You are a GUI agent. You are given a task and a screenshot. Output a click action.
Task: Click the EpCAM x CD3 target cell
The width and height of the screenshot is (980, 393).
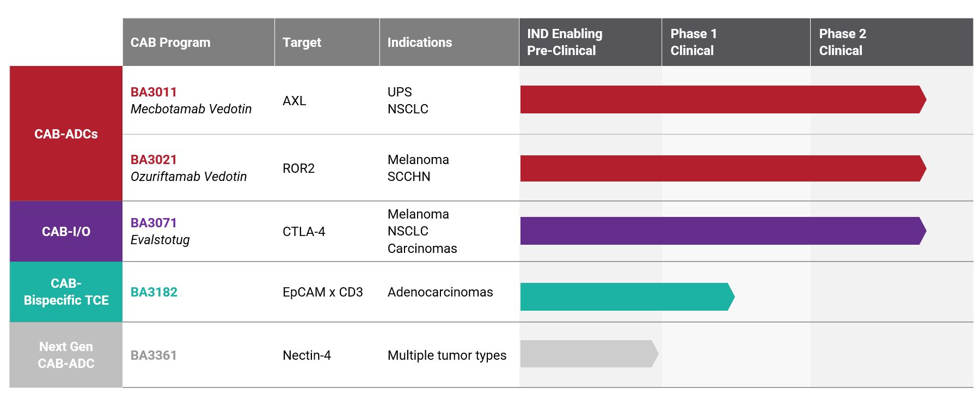(322, 292)
